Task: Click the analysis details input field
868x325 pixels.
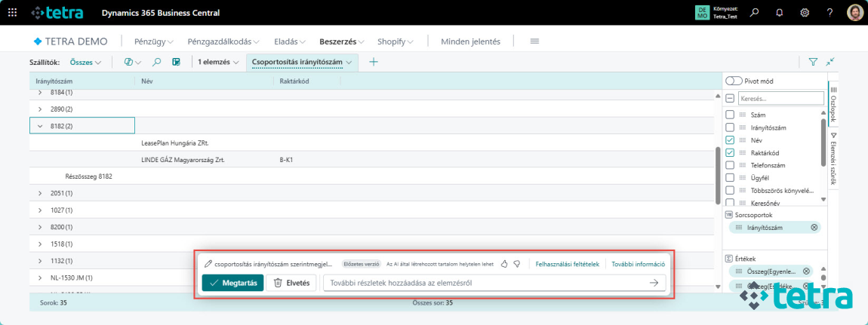Action: point(483,283)
